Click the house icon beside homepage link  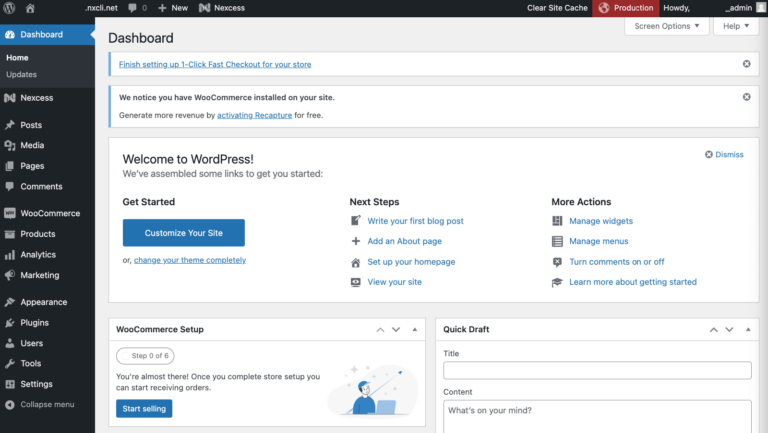[356, 262]
